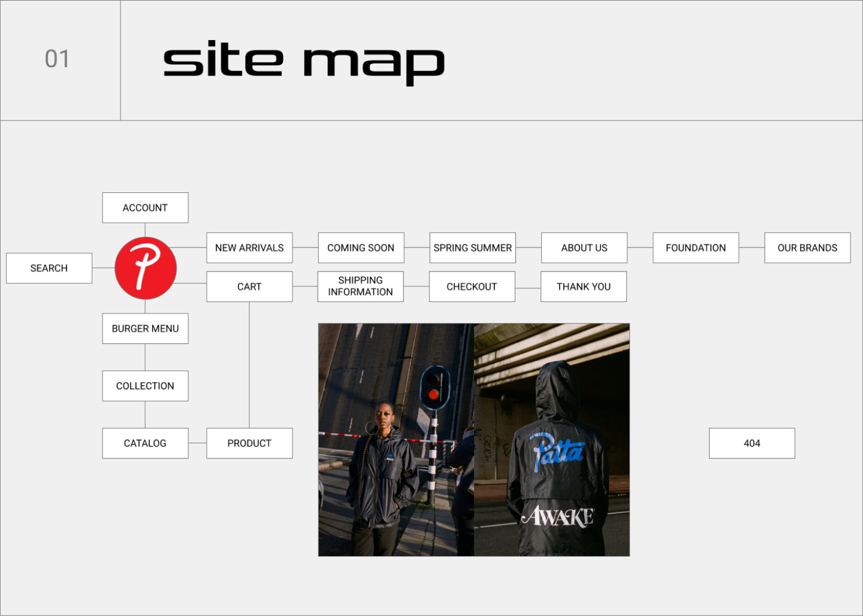Open the CHECKOUT box
The width and height of the screenshot is (863, 616).
pos(472,286)
